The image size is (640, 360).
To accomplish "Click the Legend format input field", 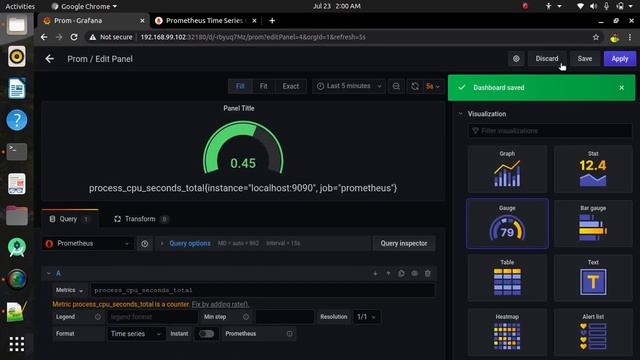I will pos(152,317).
